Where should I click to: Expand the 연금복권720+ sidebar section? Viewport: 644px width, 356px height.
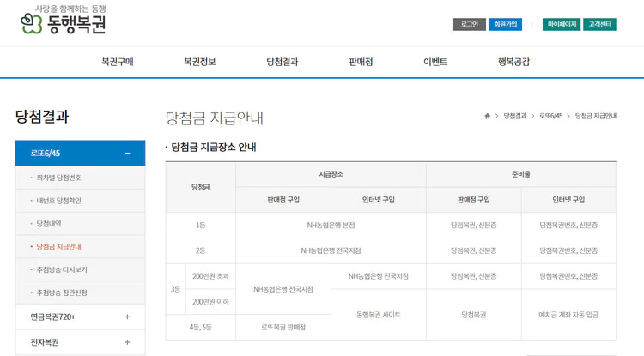(x=127, y=317)
